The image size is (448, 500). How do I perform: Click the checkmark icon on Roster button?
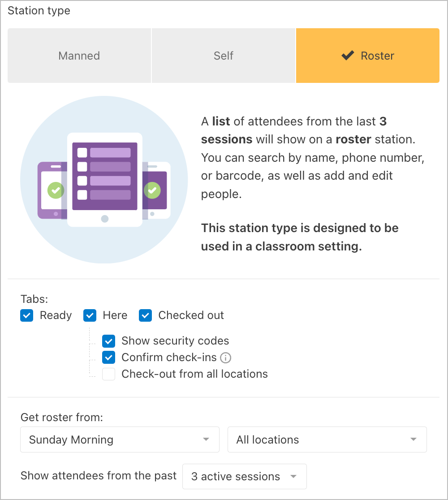348,56
